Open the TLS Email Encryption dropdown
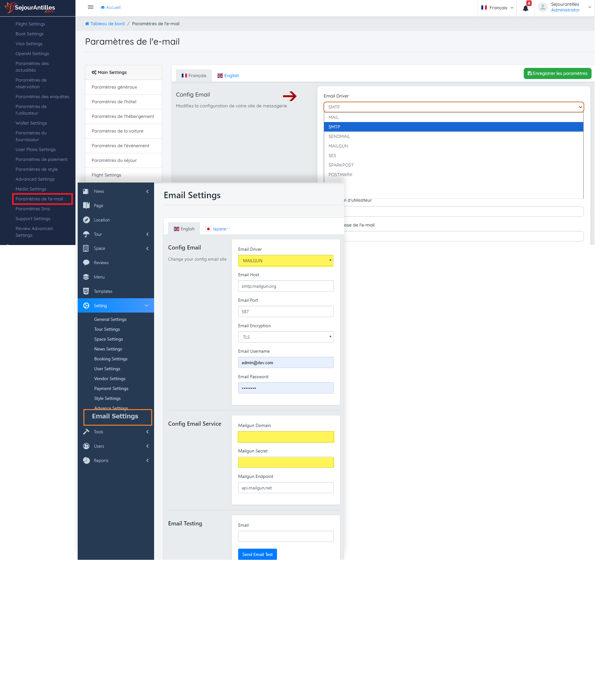596x700 pixels. (285, 337)
